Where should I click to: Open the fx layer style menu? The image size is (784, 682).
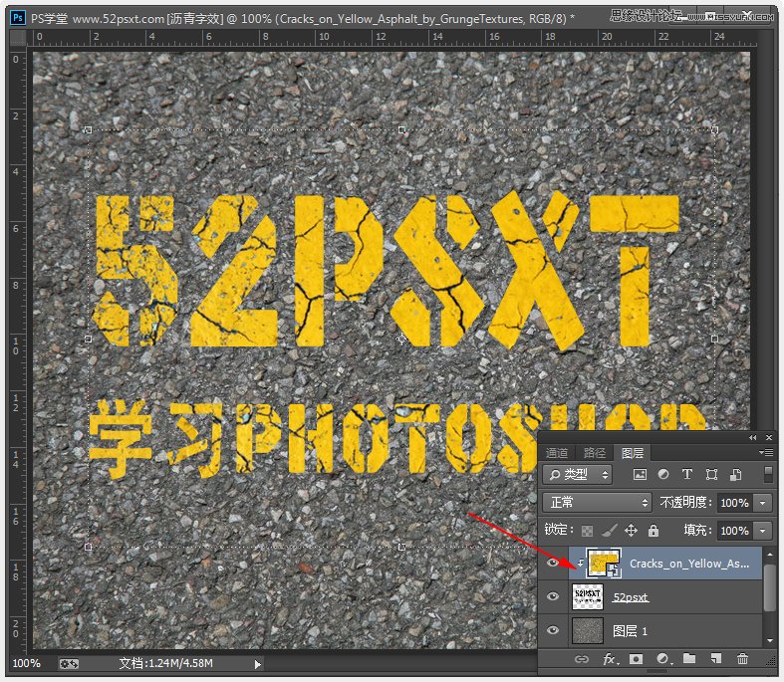(x=611, y=659)
